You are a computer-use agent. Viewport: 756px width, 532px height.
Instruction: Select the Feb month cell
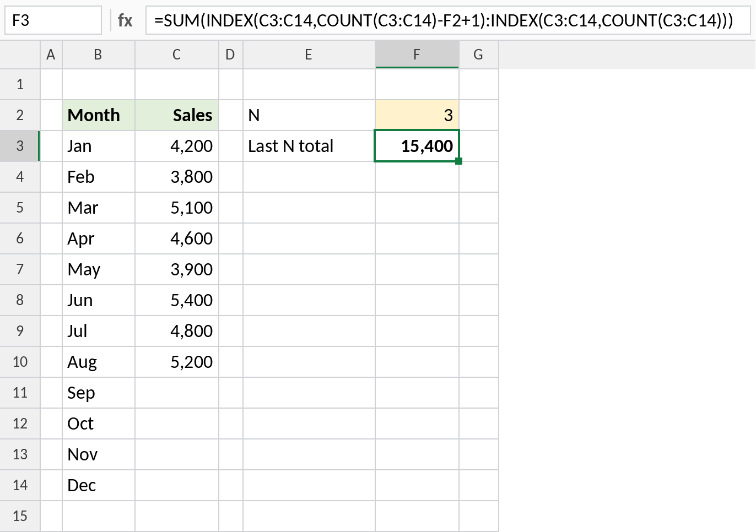click(99, 177)
